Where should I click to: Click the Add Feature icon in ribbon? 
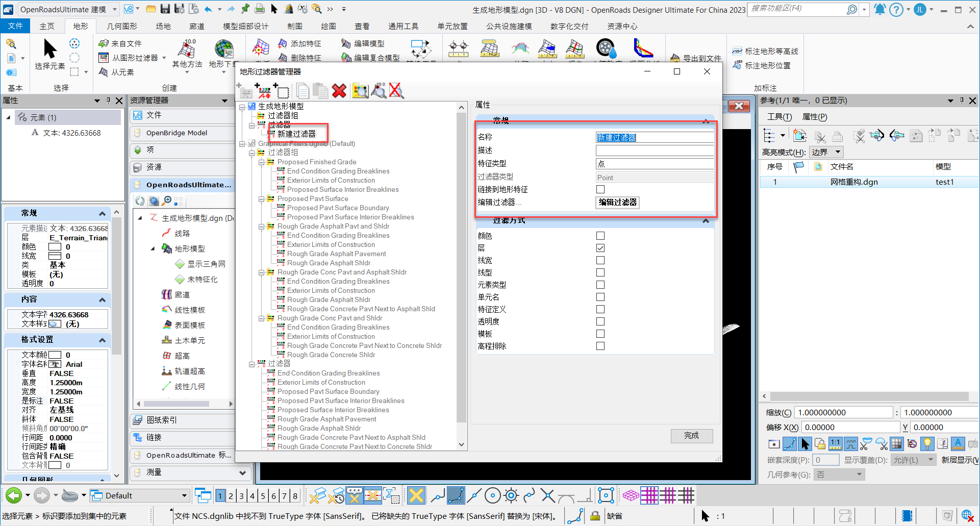(x=300, y=44)
